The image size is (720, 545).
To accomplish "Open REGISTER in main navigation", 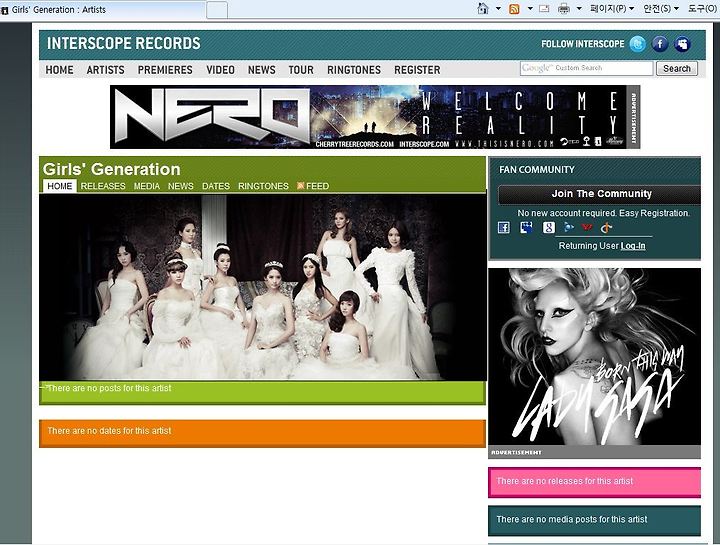I will tap(417, 70).
